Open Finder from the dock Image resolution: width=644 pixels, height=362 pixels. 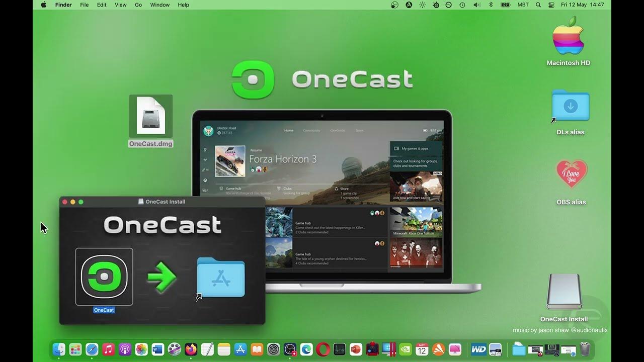point(59,349)
